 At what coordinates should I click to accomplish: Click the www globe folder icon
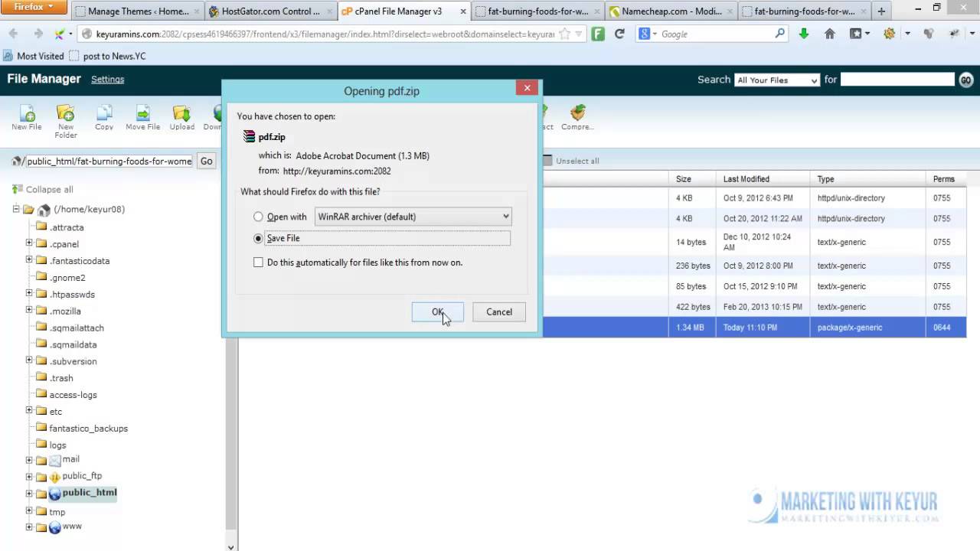click(x=54, y=527)
